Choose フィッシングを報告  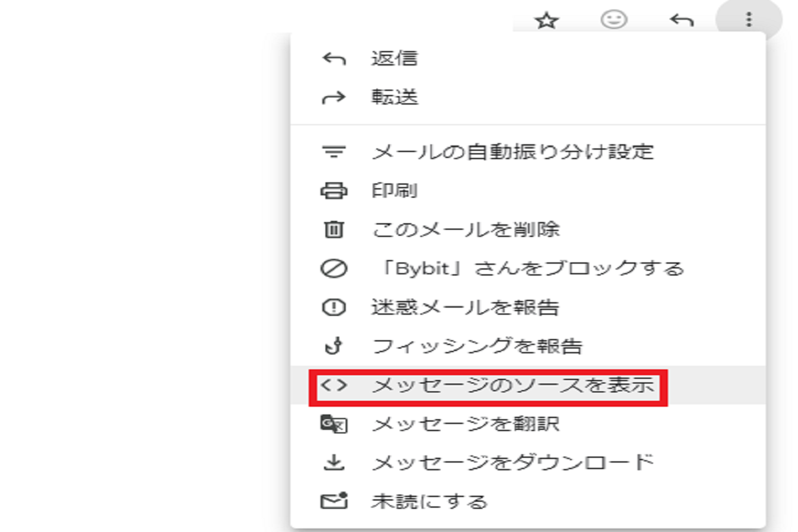pyautogui.click(x=528, y=346)
